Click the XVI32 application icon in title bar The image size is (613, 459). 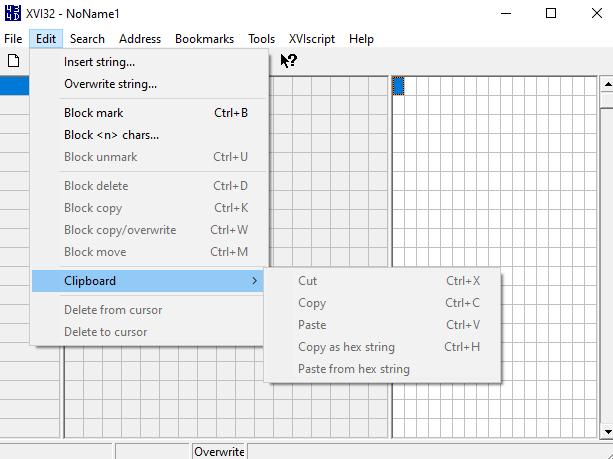point(13,14)
